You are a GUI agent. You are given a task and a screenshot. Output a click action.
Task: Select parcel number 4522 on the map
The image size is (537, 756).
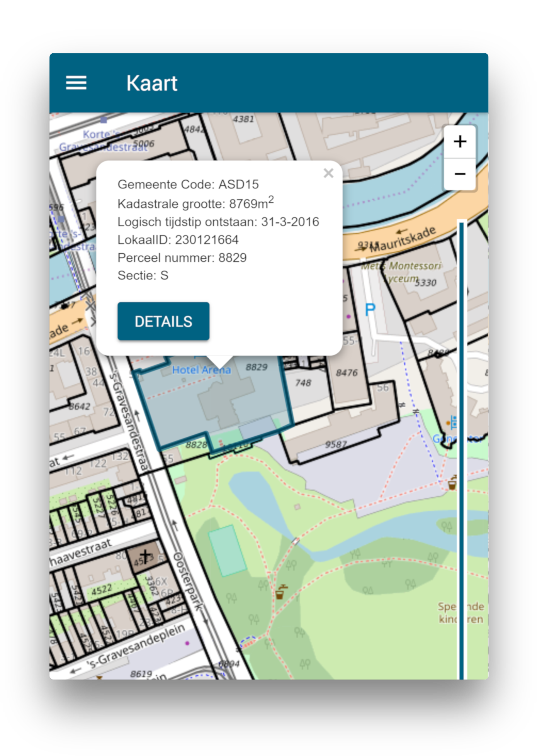101,590
